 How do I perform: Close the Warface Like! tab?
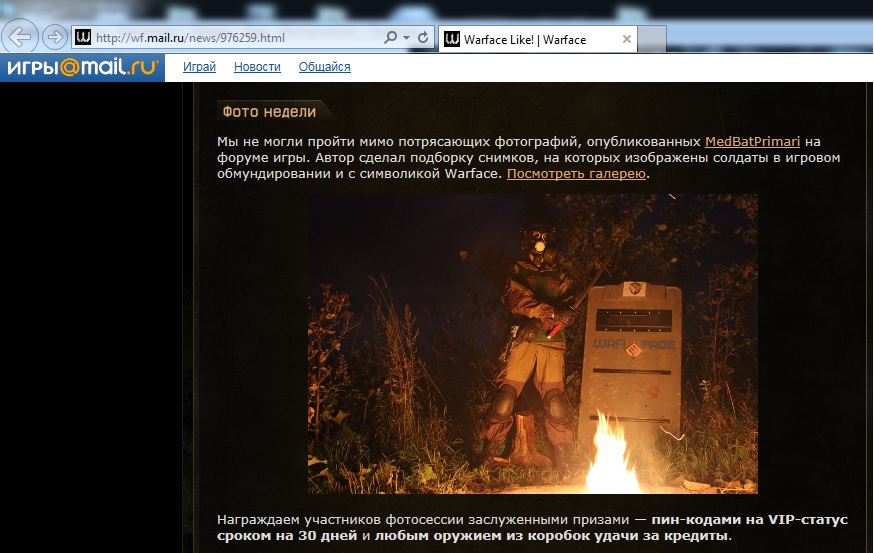click(627, 39)
